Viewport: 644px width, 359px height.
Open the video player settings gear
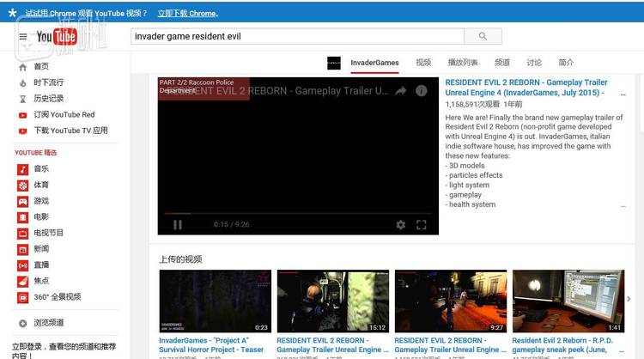click(400, 225)
